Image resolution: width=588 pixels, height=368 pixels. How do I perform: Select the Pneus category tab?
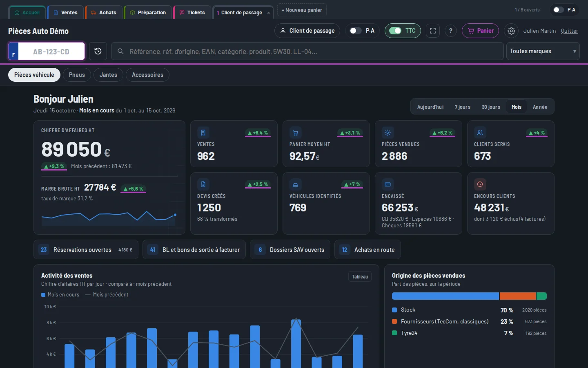click(77, 75)
